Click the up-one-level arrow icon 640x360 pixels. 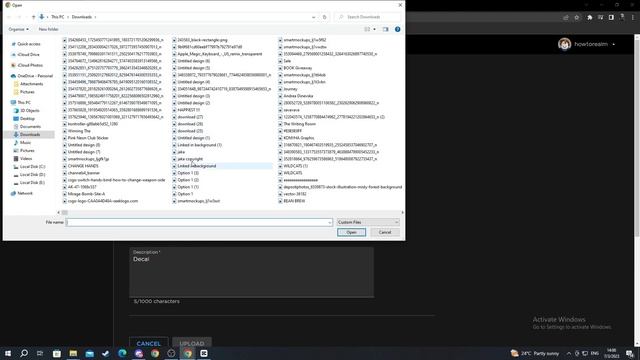click(33, 17)
